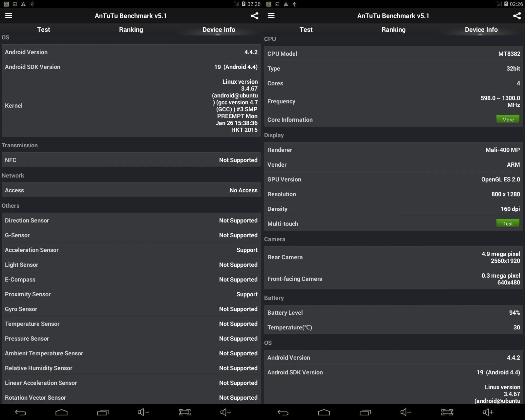Open the hamburger menu in left screen

pos(9,16)
